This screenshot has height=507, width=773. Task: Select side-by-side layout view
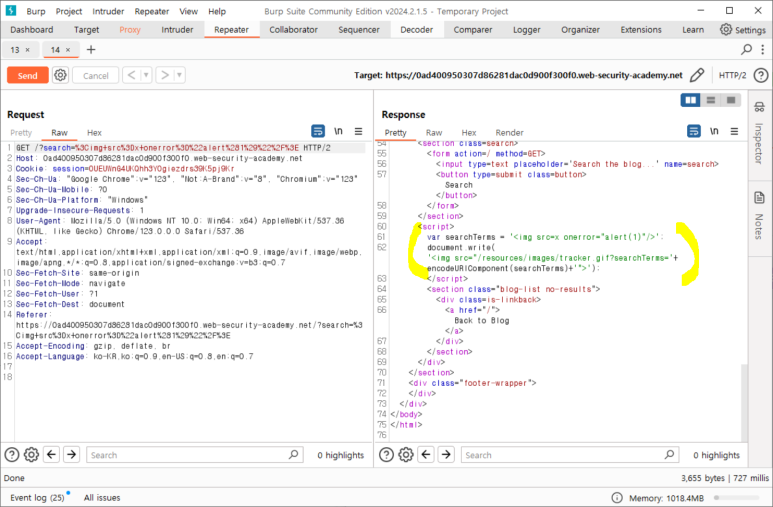691,100
